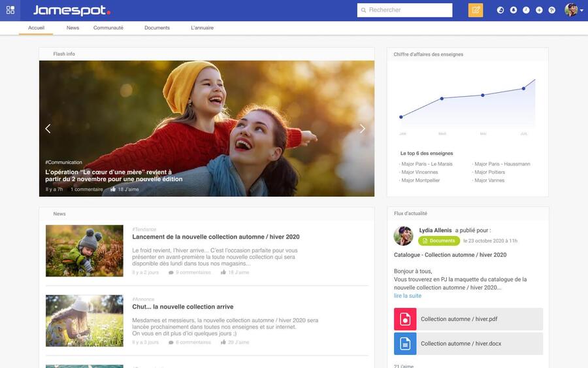Click the green Documents tag button
Image resolution: width=588 pixels, height=368 pixels.
pyautogui.click(x=439, y=241)
